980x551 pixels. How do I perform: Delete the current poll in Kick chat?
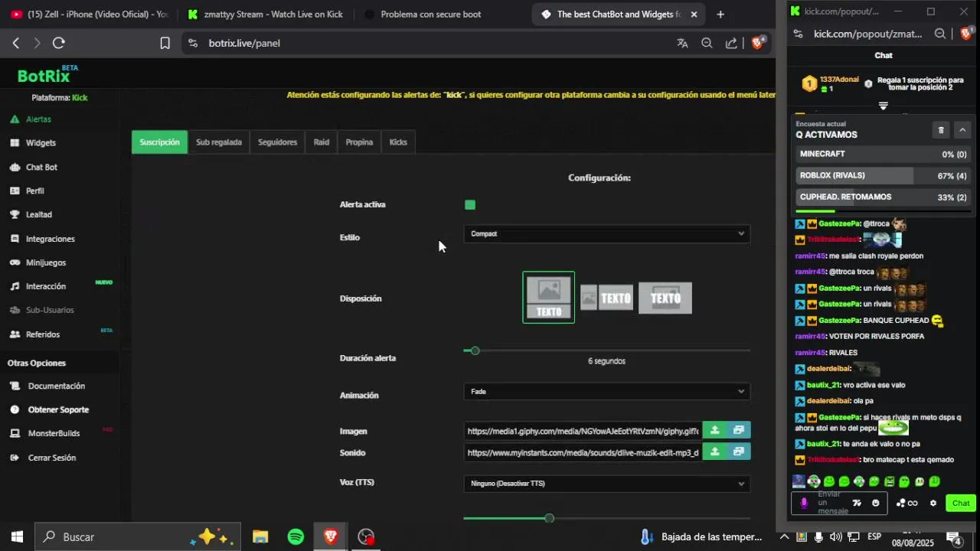(x=941, y=130)
